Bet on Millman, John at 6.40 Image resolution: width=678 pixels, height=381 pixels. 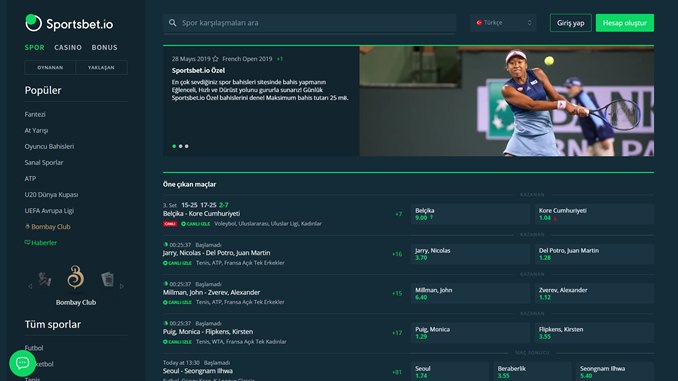pos(470,293)
